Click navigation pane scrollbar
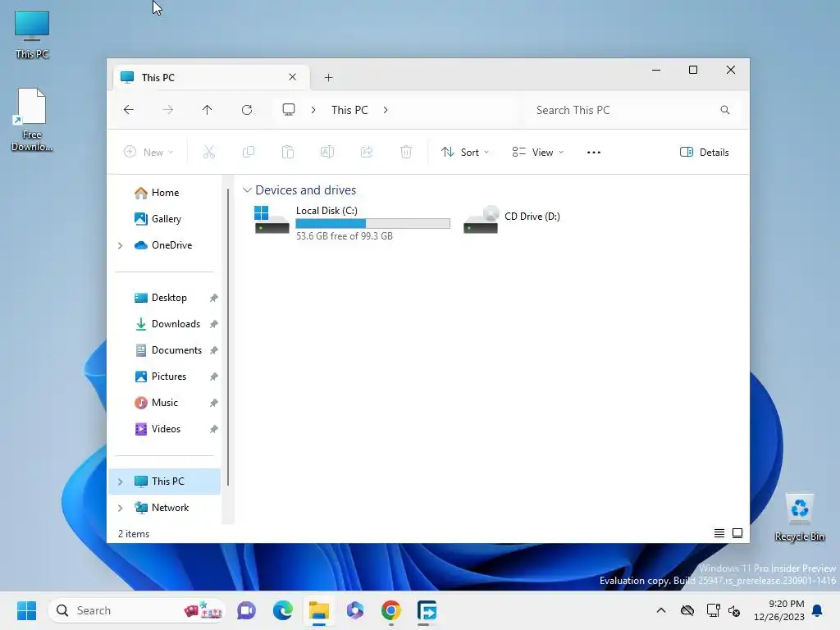This screenshot has height=630, width=840. point(228,337)
